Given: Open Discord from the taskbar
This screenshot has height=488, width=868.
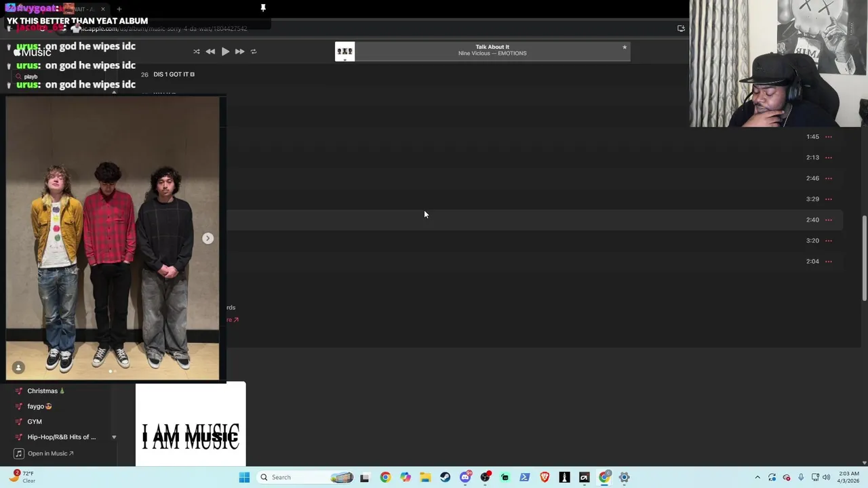Looking at the screenshot, I should (465, 477).
